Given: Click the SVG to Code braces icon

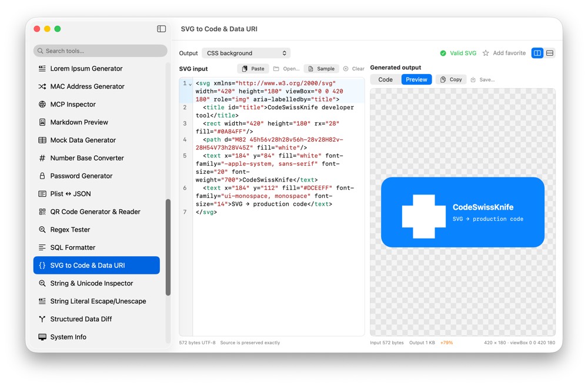Looking at the screenshot, I should point(42,266).
